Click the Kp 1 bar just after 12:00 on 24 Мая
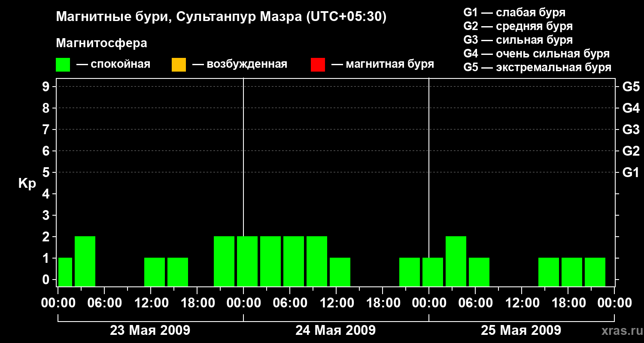Viewport: 644px width, 343px height. (340, 272)
